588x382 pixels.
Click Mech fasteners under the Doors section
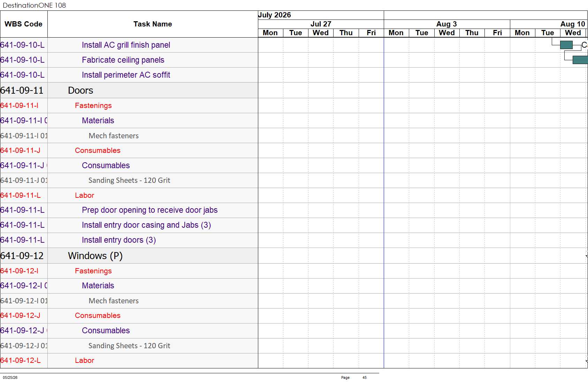[114, 136]
